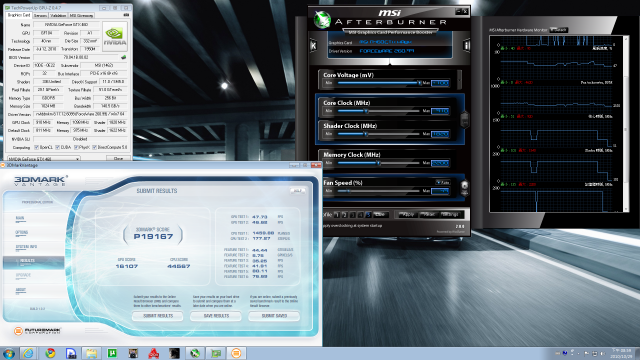Select Afterburner profile 3
The height and width of the screenshot is (360, 640).
point(352,215)
